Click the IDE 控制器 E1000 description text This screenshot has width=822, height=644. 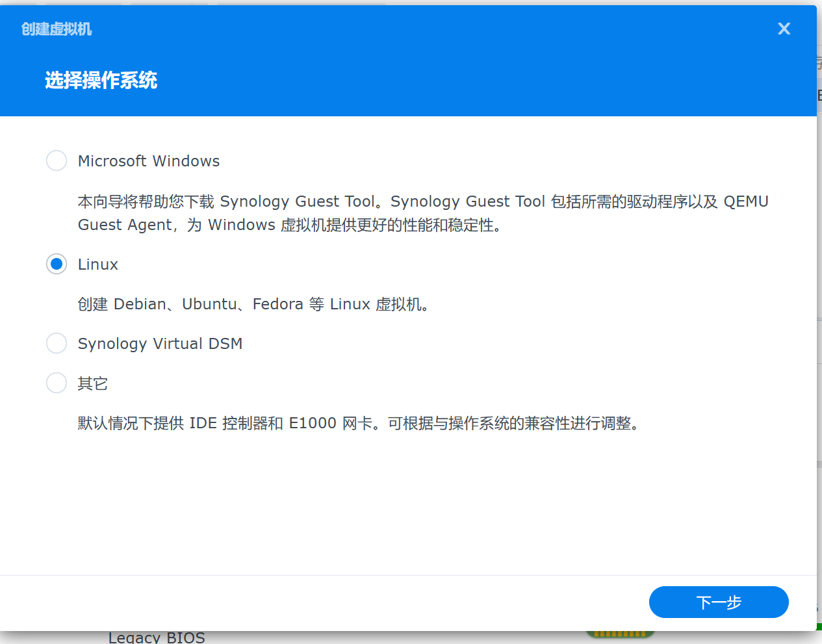pos(359,423)
